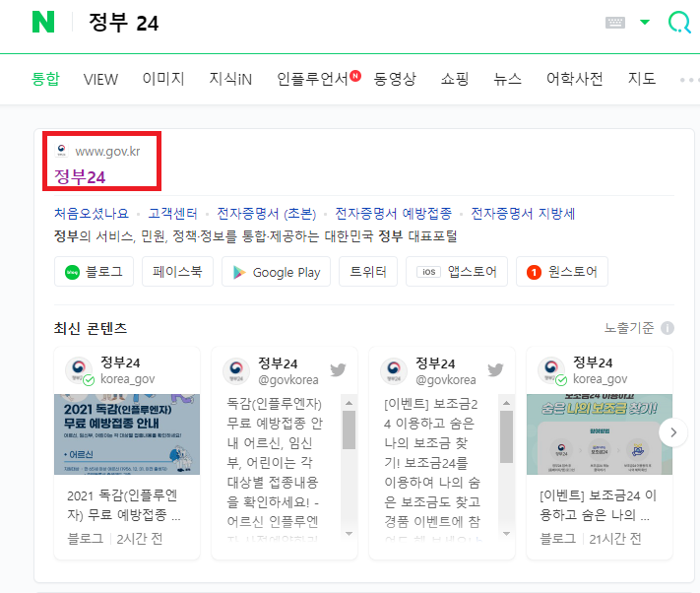700x593 pixels.
Task: Open the 고객센터 sublink
Action: pos(172,214)
